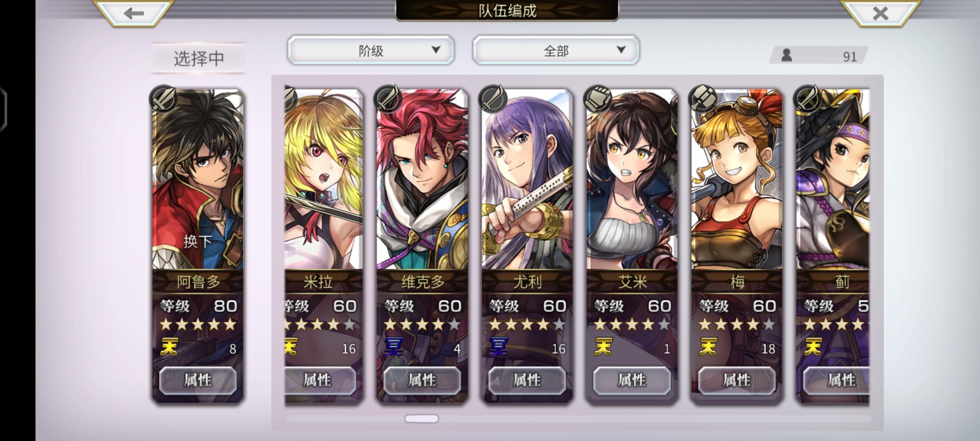Select 米拉 character portrait
The height and width of the screenshot is (441, 980).
pyautogui.click(x=323, y=180)
